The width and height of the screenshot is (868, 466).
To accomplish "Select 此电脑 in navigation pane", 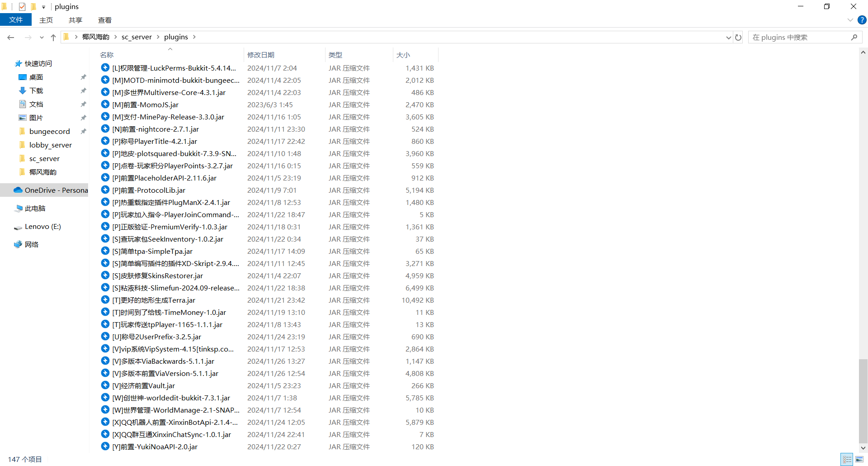I will 35,209.
